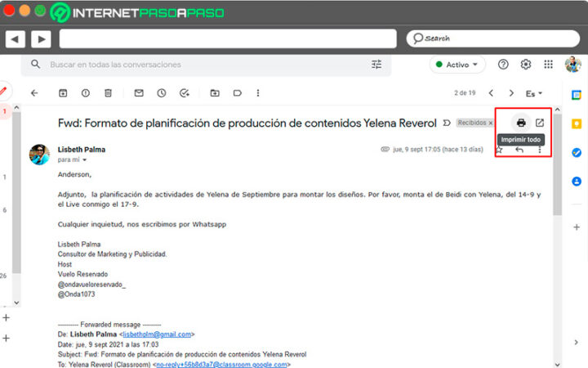Open toolbar more options menu

pos(258,93)
